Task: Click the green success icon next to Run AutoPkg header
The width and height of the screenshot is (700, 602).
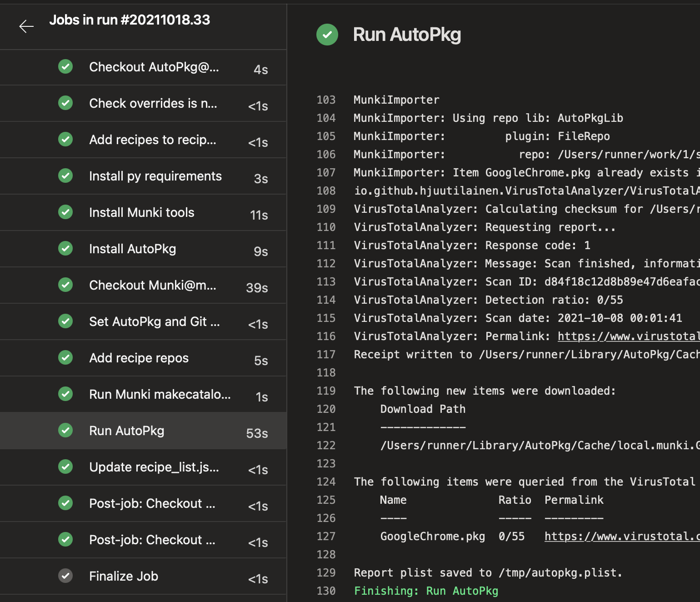Action: [x=327, y=35]
